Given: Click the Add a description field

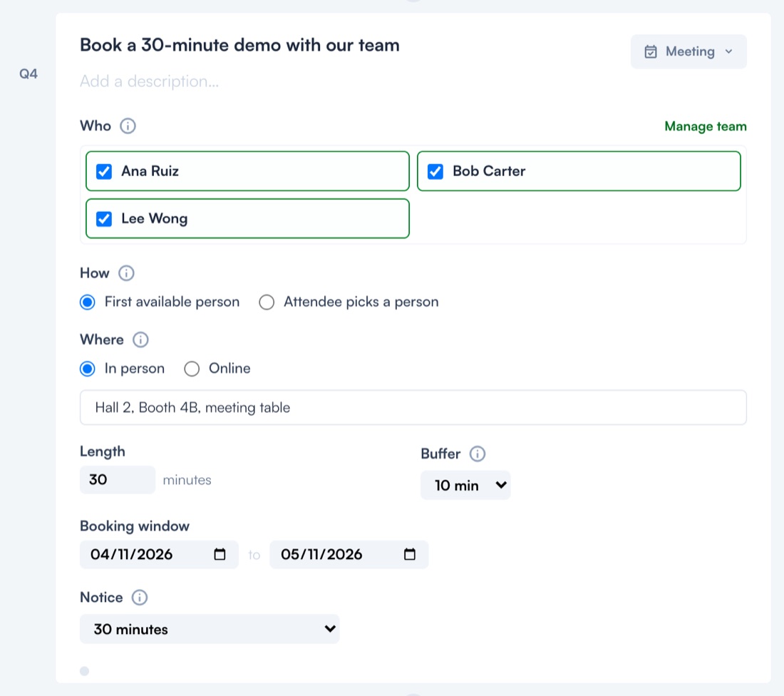Looking at the screenshot, I should pyautogui.click(x=150, y=81).
